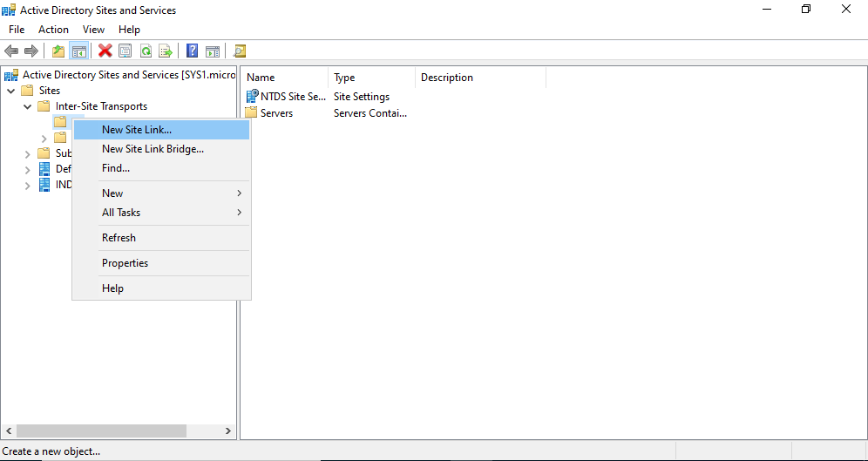Open Properties from the toolbar icon
Viewport: 868px width, 461px height.
[125, 51]
